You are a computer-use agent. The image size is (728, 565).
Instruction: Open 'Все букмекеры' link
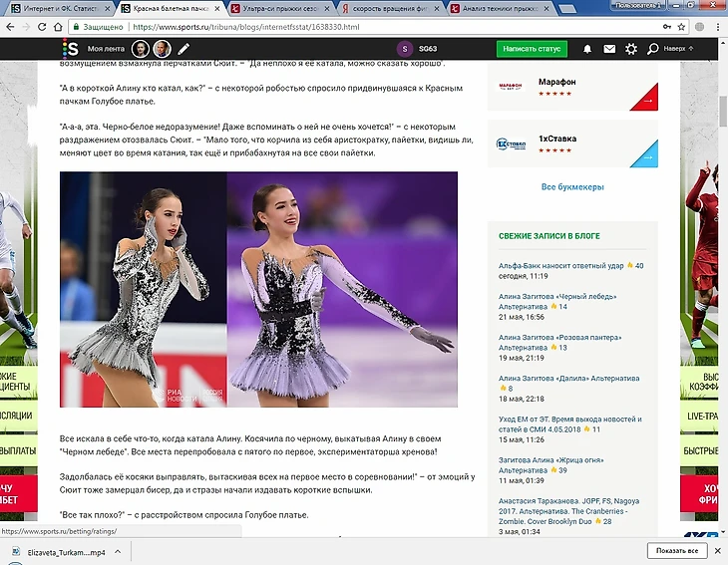[x=572, y=187]
